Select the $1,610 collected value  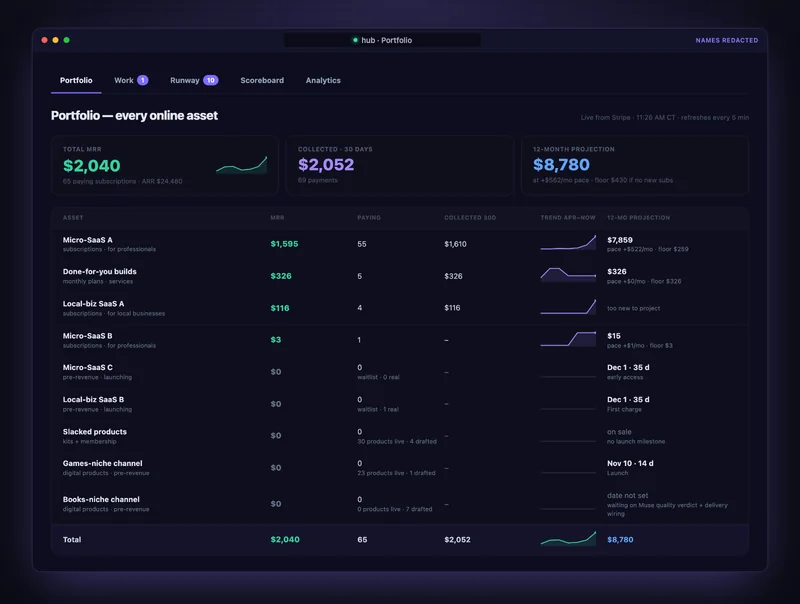pyautogui.click(x=455, y=244)
